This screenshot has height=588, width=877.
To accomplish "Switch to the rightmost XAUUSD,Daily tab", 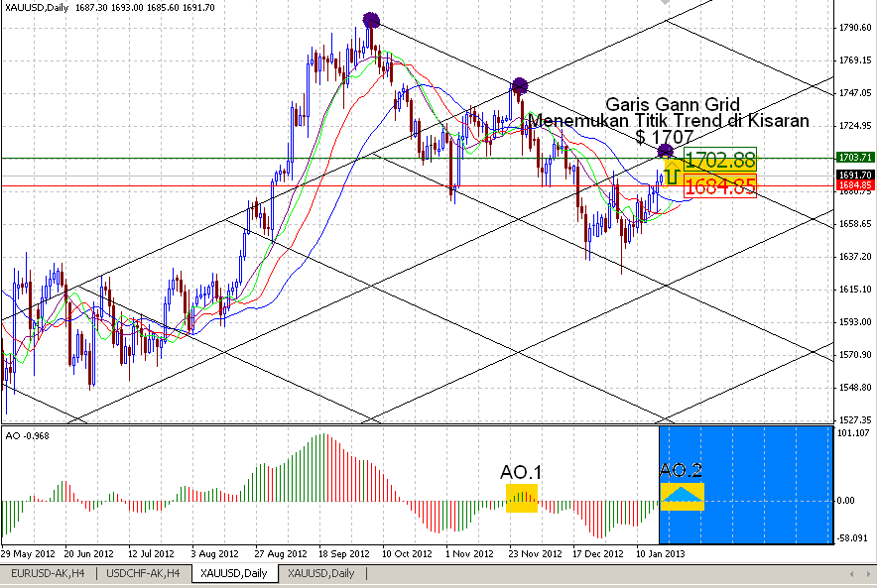I will (320, 573).
